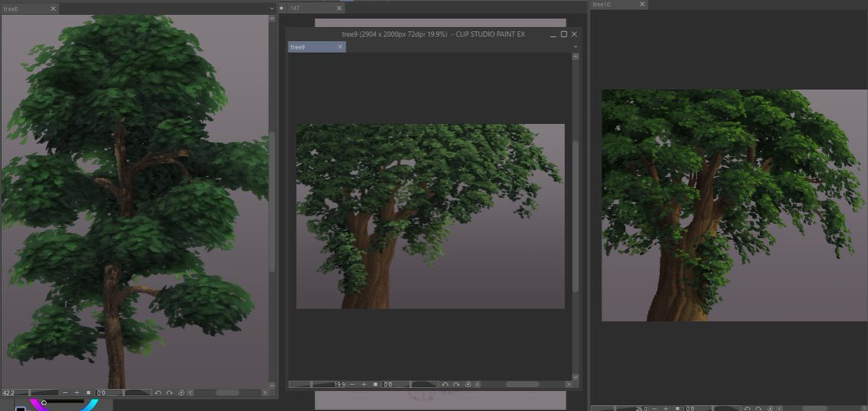Click the tree9 window title bar text

432,34
